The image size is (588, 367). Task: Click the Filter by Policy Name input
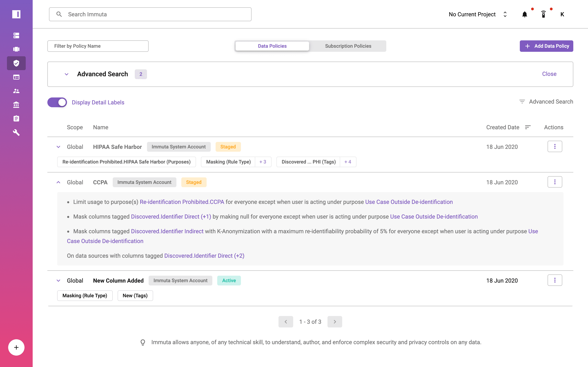[x=98, y=46]
